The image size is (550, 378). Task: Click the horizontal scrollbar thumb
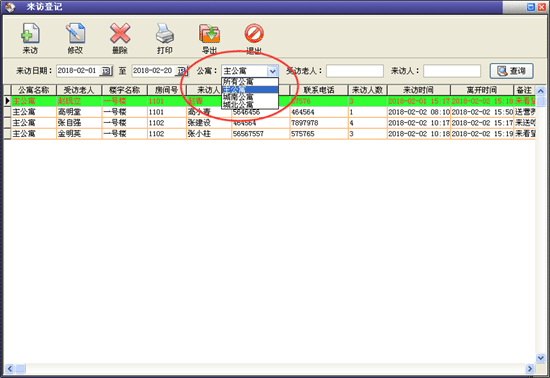(20, 369)
